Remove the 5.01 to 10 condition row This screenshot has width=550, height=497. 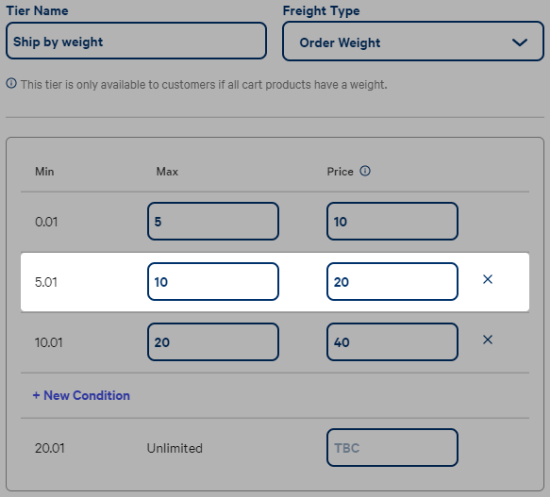pyautogui.click(x=488, y=279)
